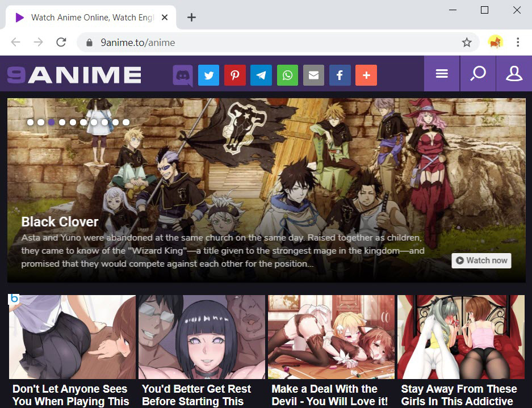Viewport: 532px width, 408px height.
Task: Select the fourth carousel slide dot
Action: 62,122
